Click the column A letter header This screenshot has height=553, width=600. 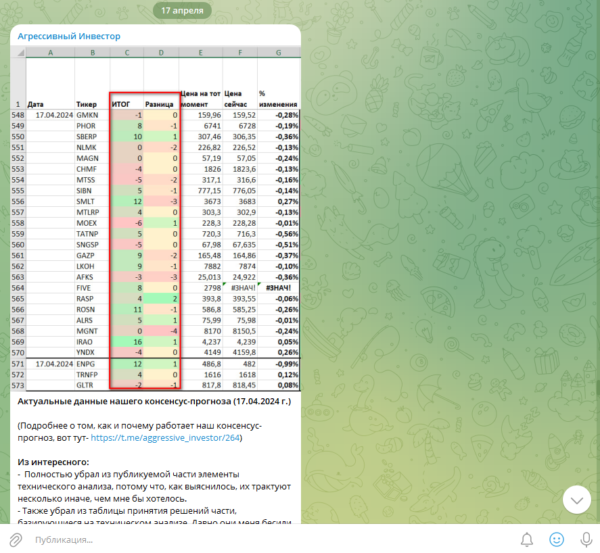pos(50,52)
